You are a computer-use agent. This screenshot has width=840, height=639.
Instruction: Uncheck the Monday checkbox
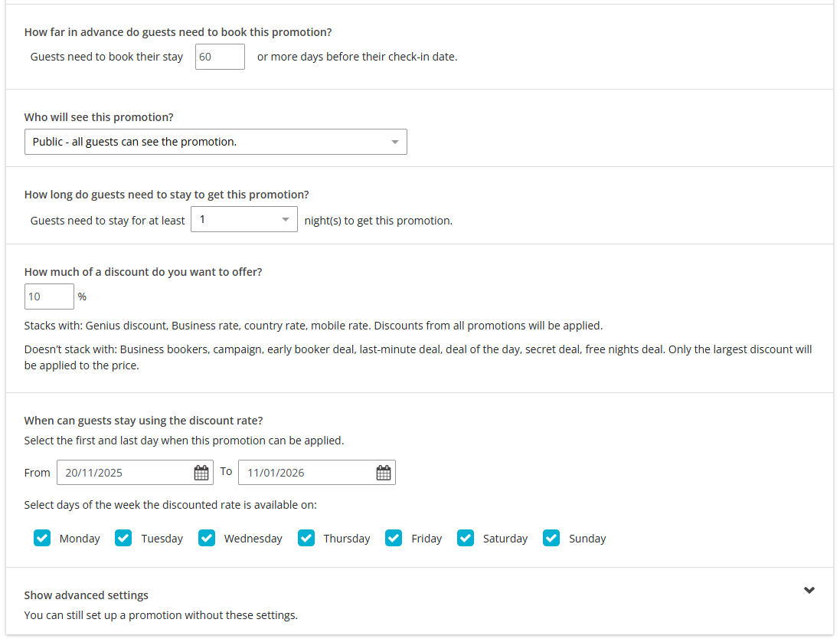pyautogui.click(x=42, y=539)
